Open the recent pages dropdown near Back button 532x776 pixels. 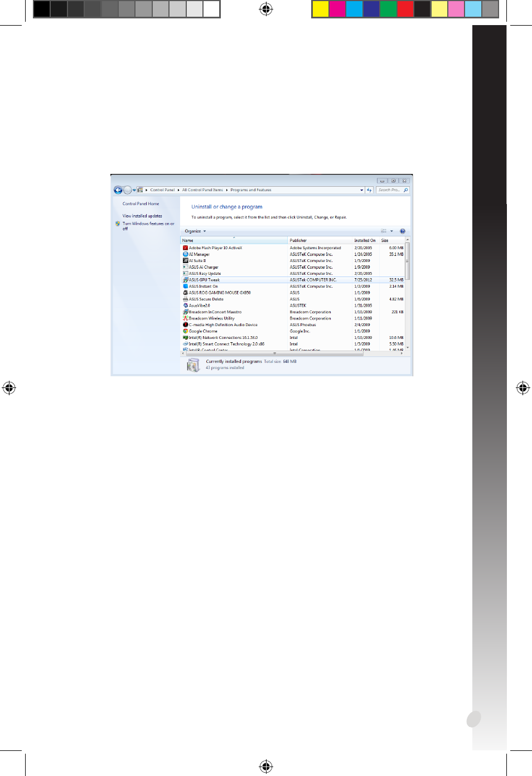coord(134,190)
